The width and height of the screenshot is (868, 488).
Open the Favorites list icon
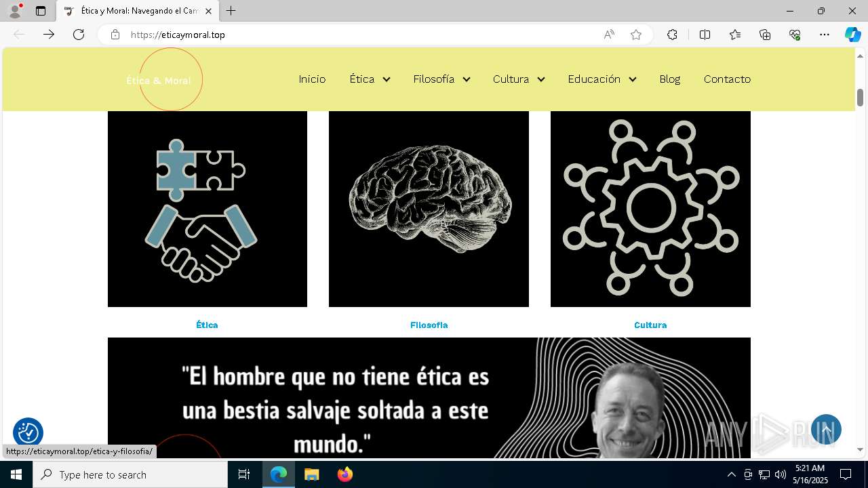click(x=735, y=35)
